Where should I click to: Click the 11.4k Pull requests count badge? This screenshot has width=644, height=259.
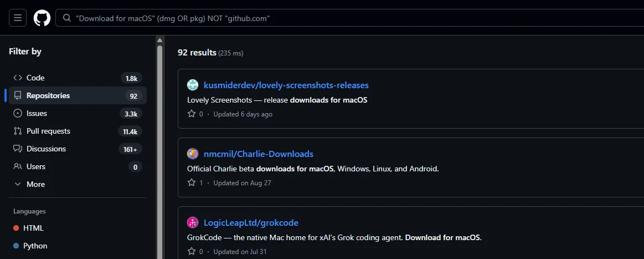point(130,131)
